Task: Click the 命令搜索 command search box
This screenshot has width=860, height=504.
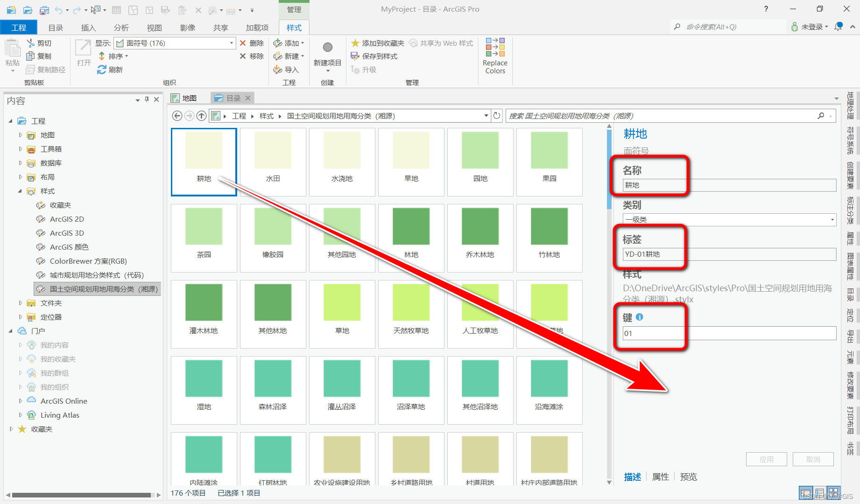Action: point(728,27)
